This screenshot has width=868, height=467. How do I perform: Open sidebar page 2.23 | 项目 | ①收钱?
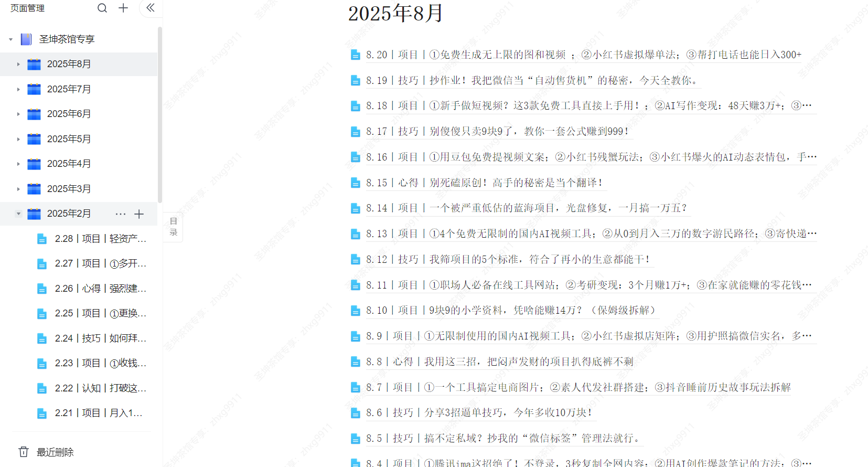(101, 363)
